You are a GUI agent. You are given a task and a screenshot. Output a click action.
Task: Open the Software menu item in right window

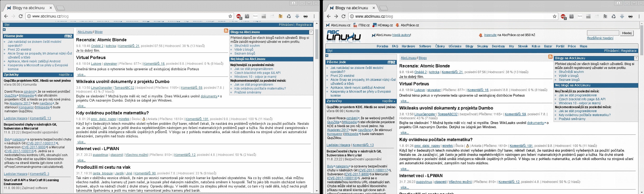click(x=425, y=46)
